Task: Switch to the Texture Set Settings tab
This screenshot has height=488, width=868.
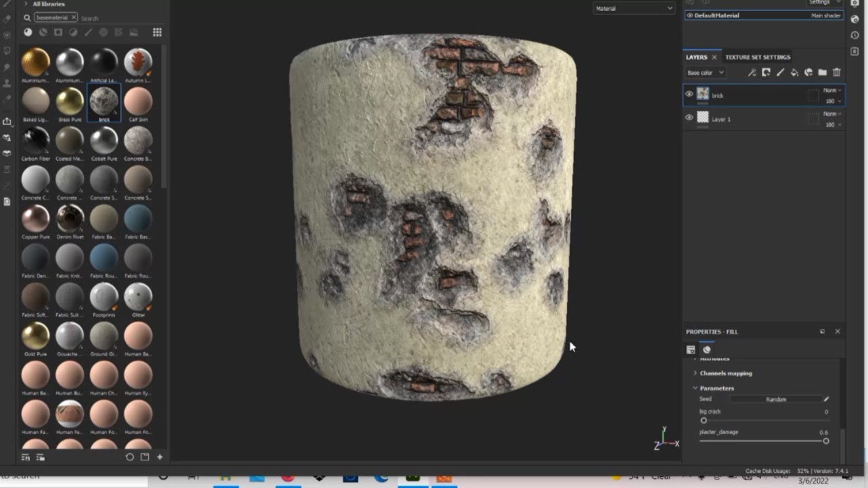Action: [x=757, y=57]
